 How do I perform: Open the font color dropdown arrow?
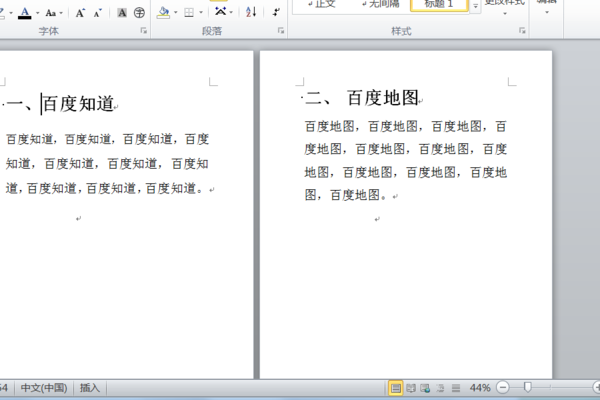[38, 13]
